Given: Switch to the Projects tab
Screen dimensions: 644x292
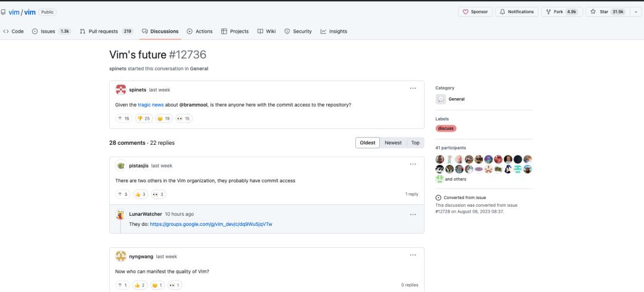Looking at the screenshot, I should [235, 31].
